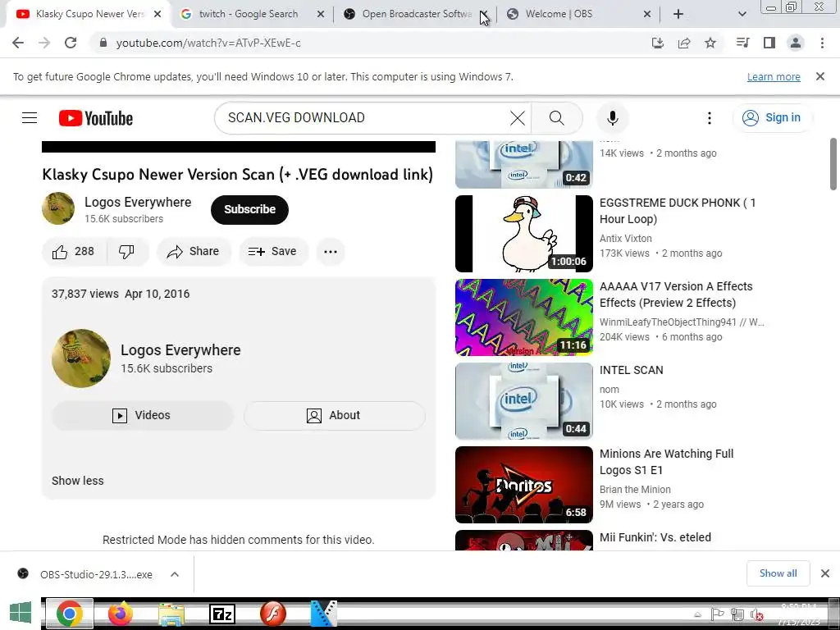The width and height of the screenshot is (840, 630).
Task: Open the video editor icon on taskbar
Action: pos(323,614)
